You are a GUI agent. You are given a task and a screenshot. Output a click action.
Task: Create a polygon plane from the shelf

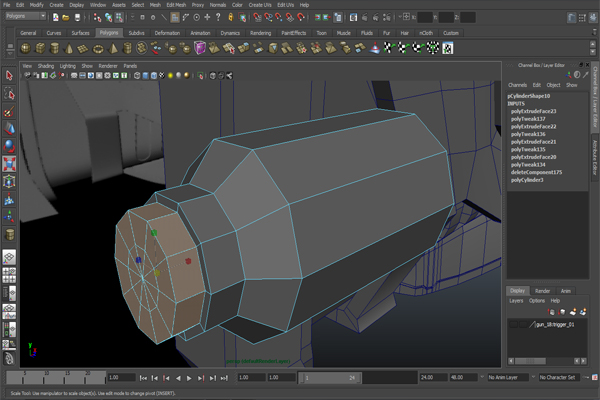click(83, 49)
